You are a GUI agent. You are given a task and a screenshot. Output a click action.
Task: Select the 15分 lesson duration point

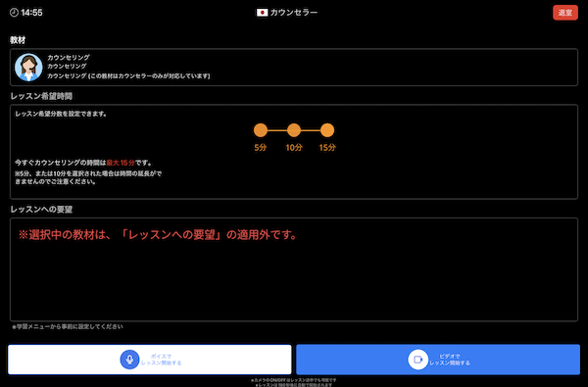(x=327, y=130)
